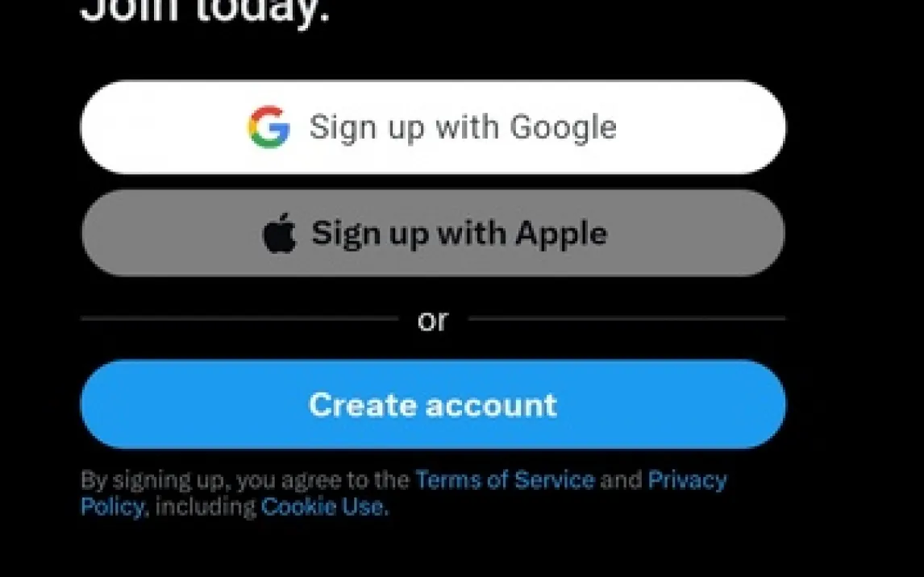The image size is (924, 577).
Task: Click the black Apple logo icon
Action: pos(279,233)
